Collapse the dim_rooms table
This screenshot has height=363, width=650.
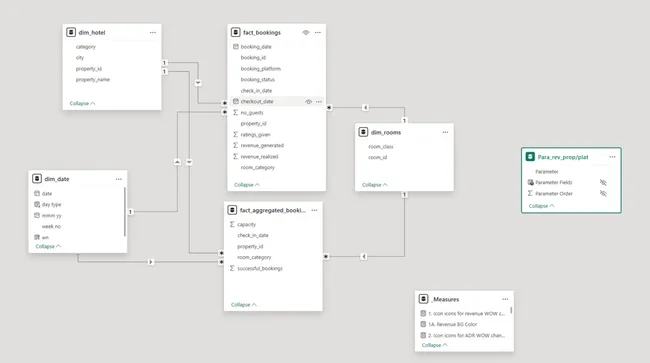pos(375,185)
